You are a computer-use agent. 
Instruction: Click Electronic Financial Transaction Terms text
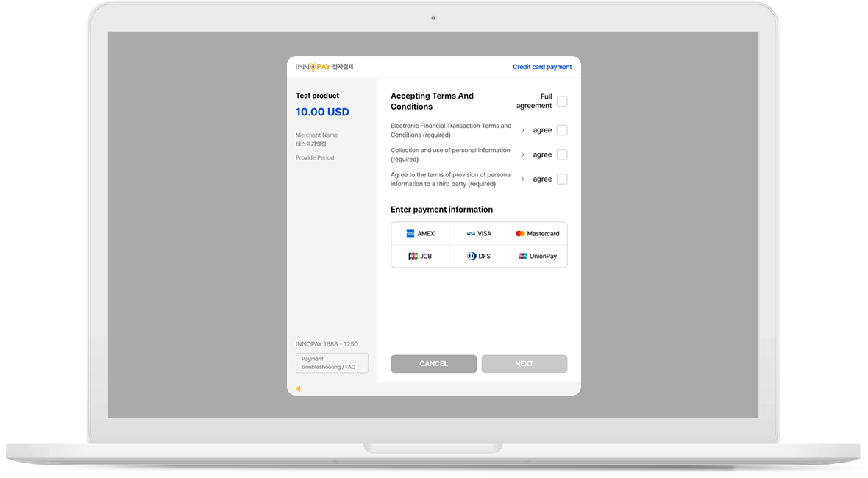(451, 130)
